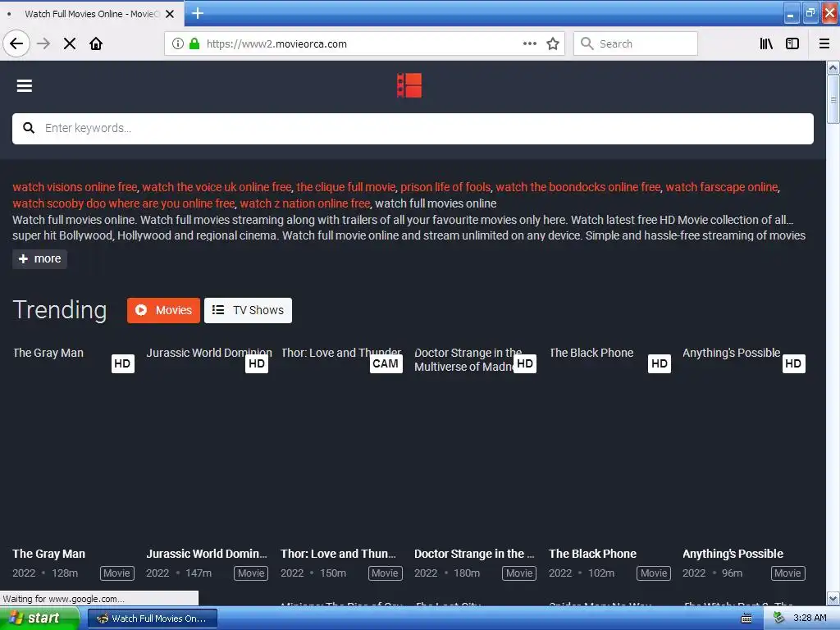Image resolution: width=840 pixels, height=630 pixels.
Task: Open the browser home page
Action: pyautogui.click(x=96, y=43)
